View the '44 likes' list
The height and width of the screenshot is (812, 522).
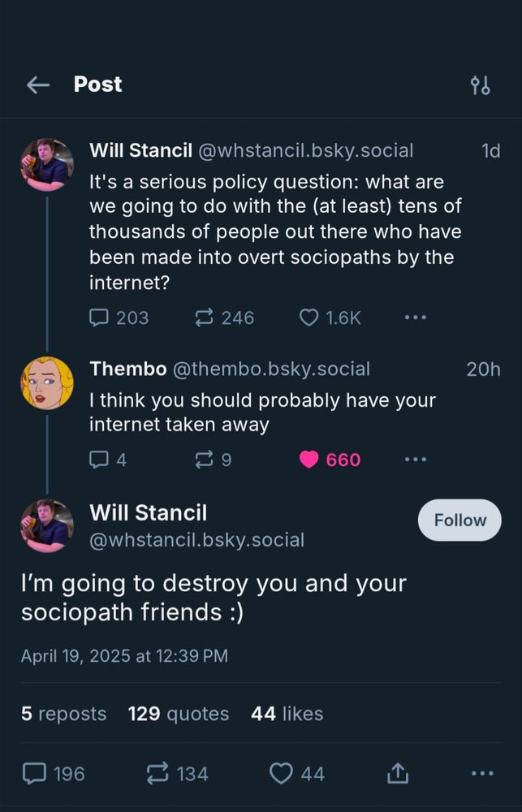pyautogui.click(x=286, y=714)
